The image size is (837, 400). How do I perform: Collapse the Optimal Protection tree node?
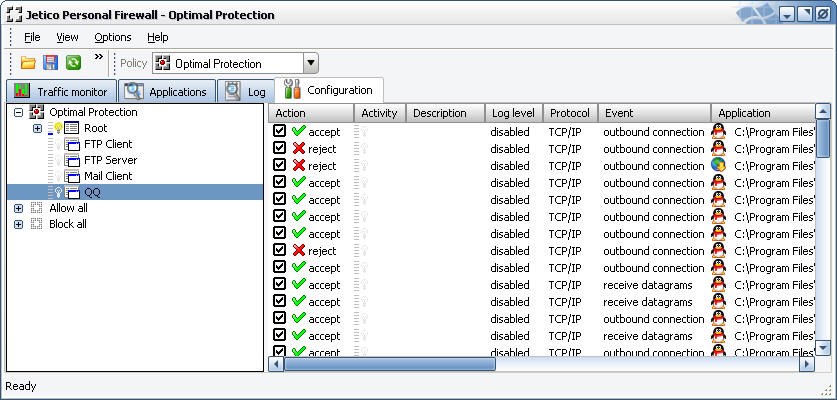click(19, 112)
